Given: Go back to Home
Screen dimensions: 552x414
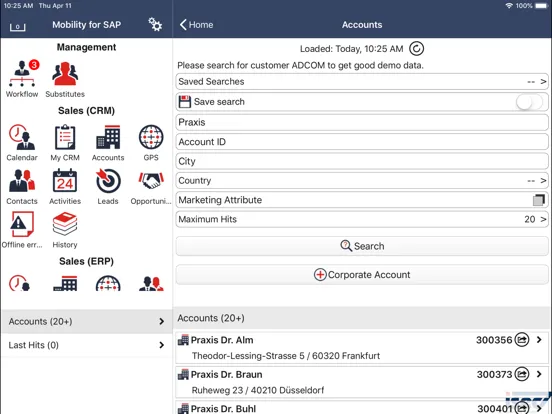Looking at the screenshot, I should click(196, 25).
